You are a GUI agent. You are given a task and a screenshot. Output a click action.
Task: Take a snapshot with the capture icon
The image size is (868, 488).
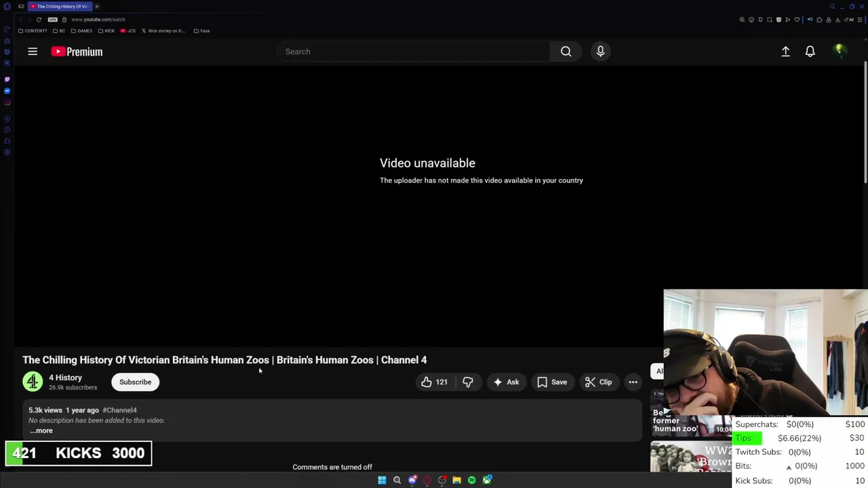coord(770,20)
